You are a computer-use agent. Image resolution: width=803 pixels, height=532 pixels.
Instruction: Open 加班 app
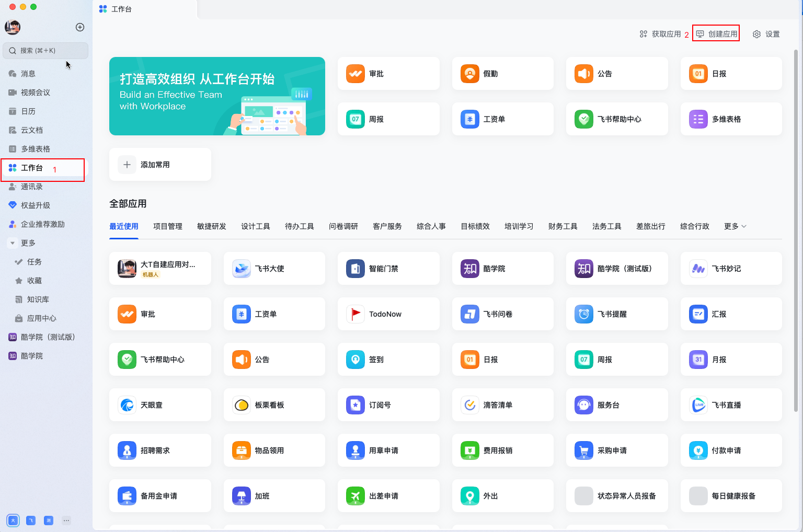click(274, 496)
